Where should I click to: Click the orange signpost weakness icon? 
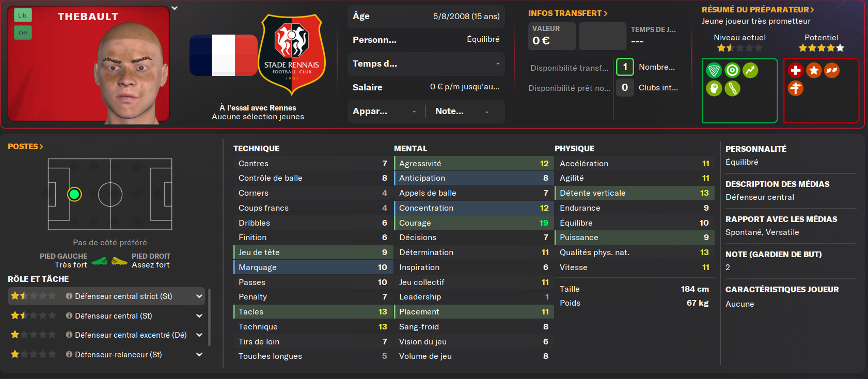point(796,88)
